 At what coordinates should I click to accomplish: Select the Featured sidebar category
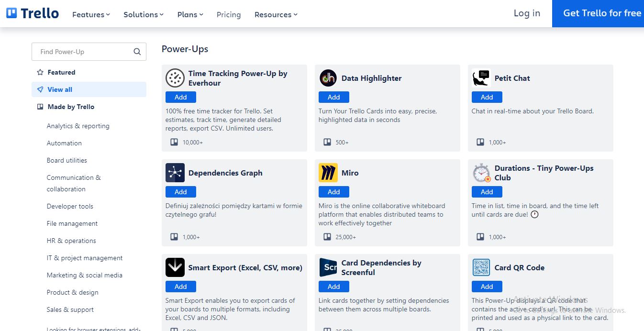[x=61, y=72]
